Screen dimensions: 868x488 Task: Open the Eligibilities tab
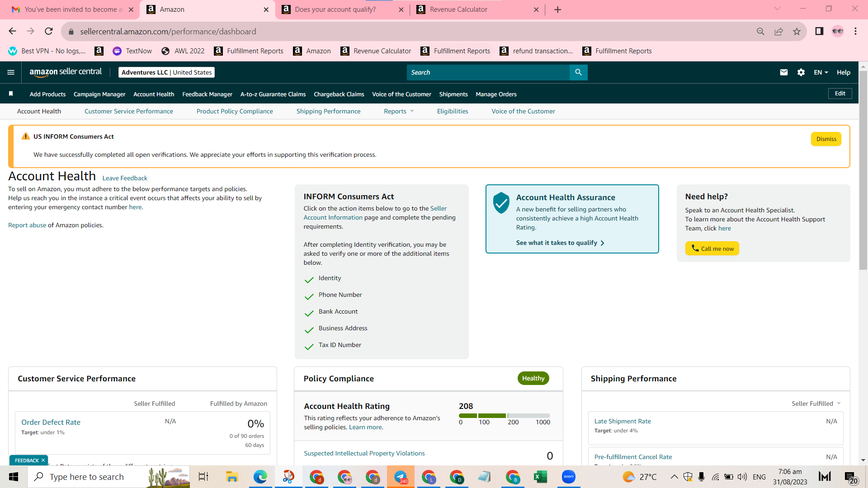pyautogui.click(x=453, y=111)
